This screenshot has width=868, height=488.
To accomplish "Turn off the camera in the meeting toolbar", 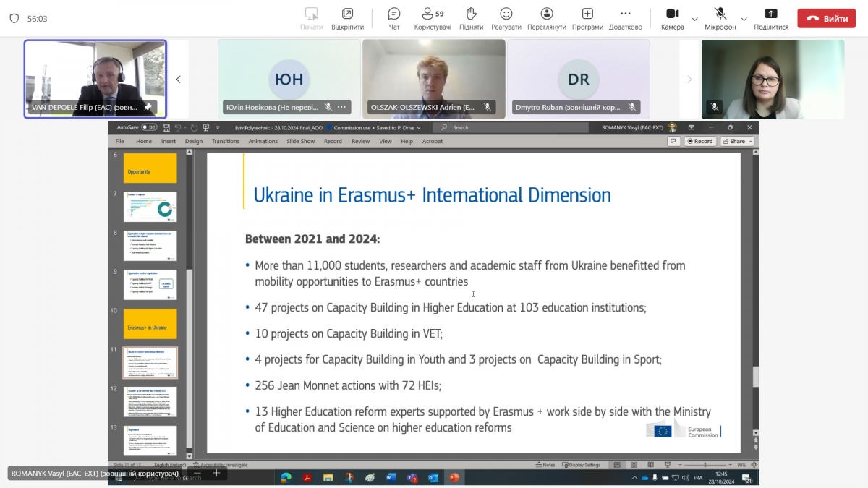I will tap(672, 14).
